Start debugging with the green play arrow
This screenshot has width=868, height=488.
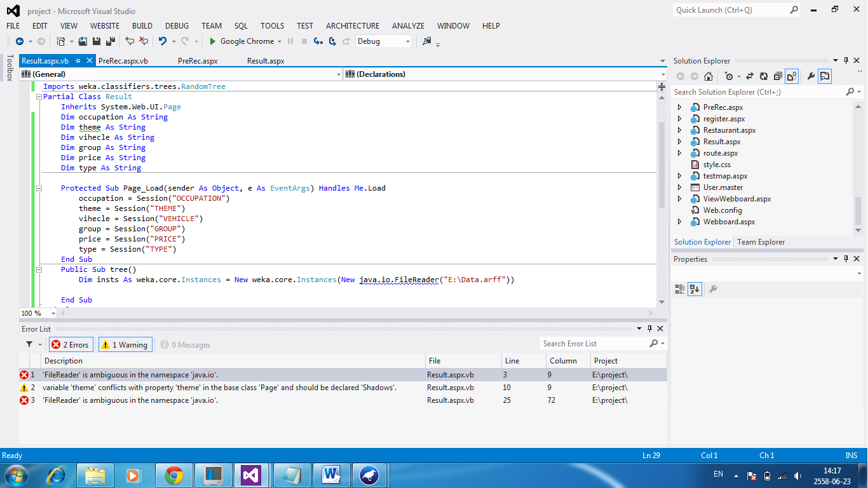pyautogui.click(x=213, y=41)
